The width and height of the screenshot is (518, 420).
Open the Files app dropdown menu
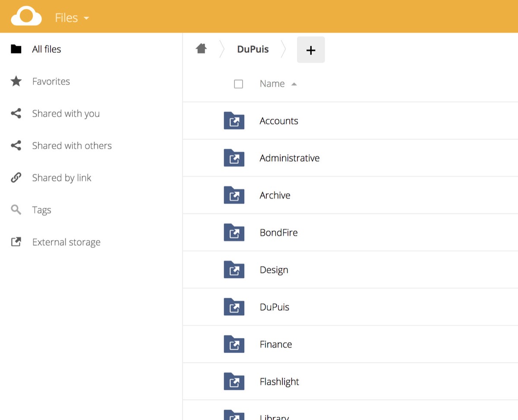coord(72,18)
